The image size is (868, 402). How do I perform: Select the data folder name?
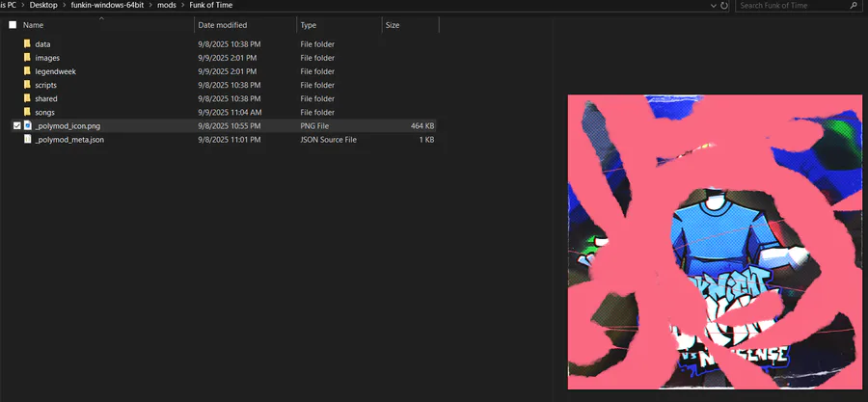tap(42, 44)
